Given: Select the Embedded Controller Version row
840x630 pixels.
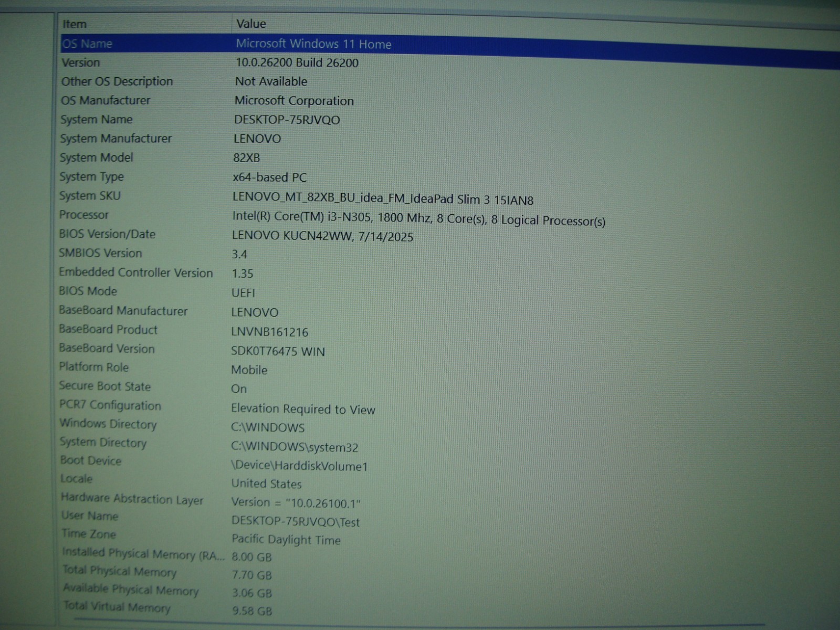Looking at the screenshot, I should 135,272.
